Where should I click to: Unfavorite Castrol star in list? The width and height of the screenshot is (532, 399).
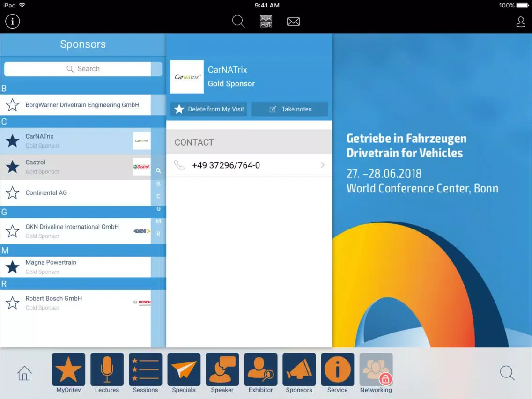pyautogui.click(x=13, y=167)
